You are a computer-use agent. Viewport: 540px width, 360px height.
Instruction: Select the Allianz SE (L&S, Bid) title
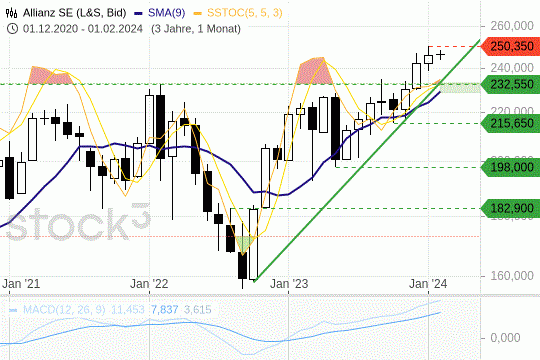point(74,13)
